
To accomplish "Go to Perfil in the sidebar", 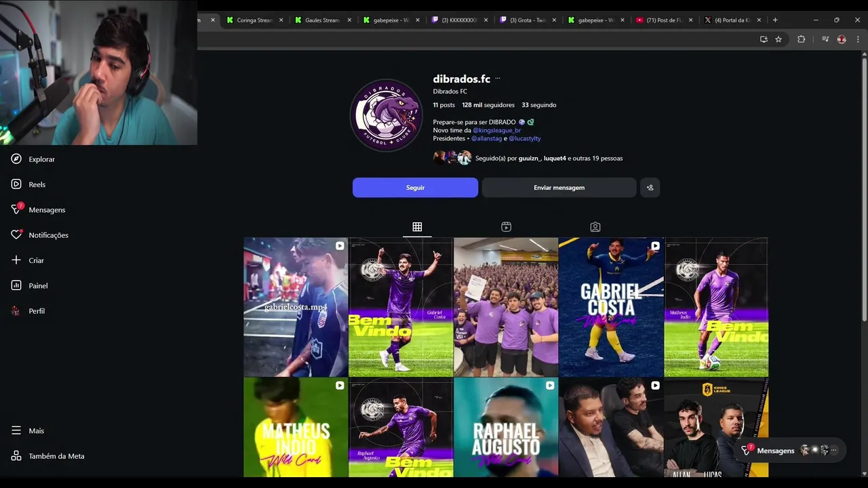I will [28, 311].
